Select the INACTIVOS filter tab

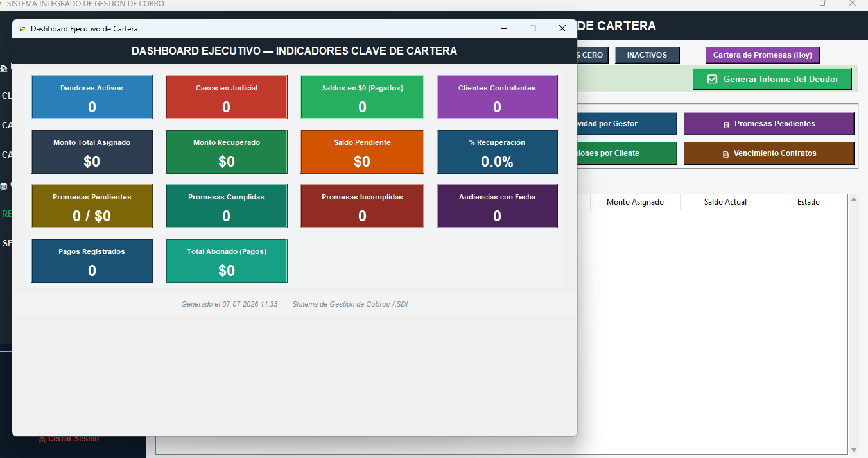[x=647, y=55]
